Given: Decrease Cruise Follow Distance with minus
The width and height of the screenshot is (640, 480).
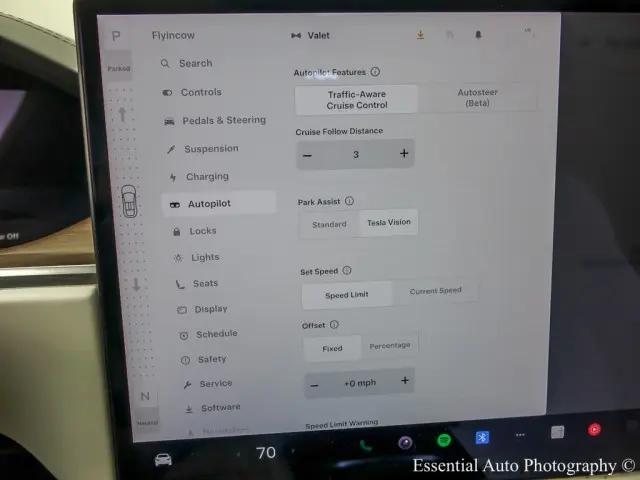Looking at the screenshot, I should [308, 156].
